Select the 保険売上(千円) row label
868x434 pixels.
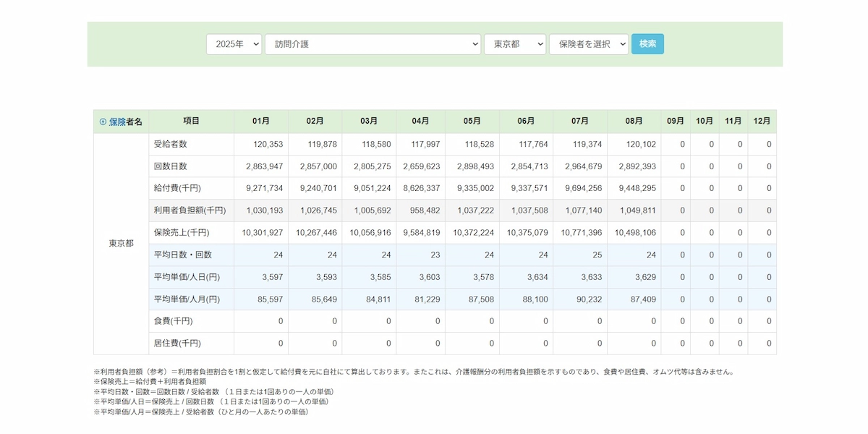(x=182, y=233)
